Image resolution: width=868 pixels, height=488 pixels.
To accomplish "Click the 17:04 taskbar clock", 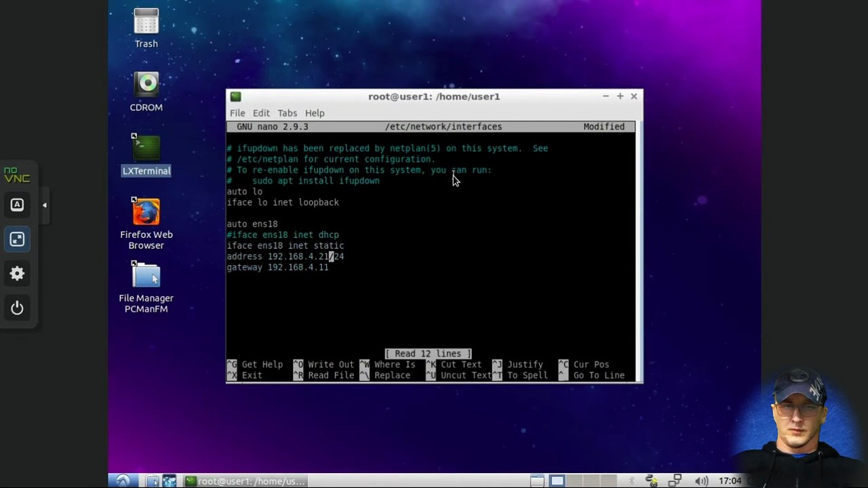I will [x=730, y=481].
